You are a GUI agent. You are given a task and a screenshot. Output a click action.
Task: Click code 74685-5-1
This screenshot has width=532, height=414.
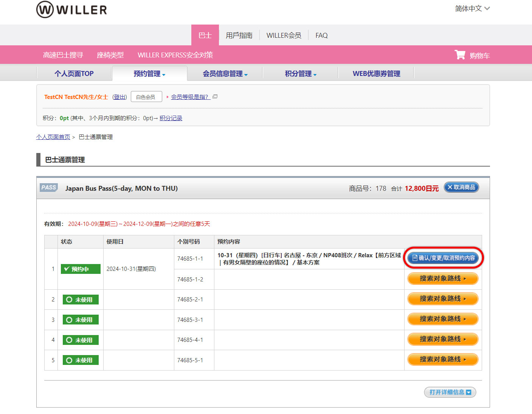pos(190,360)
